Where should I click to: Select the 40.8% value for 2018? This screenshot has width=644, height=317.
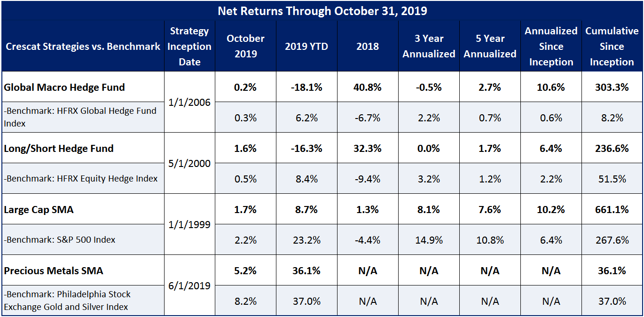point(368,87)
